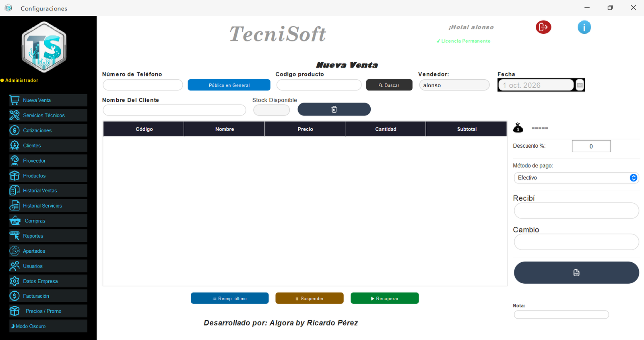
Task: Focus the Codigo producto field
Action: click(x=319, y=85)
